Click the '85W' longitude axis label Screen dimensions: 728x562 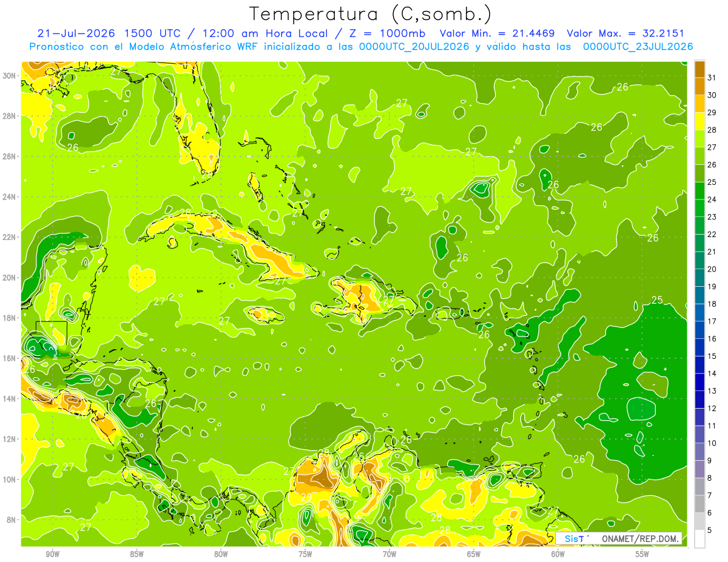pos(136,554)
